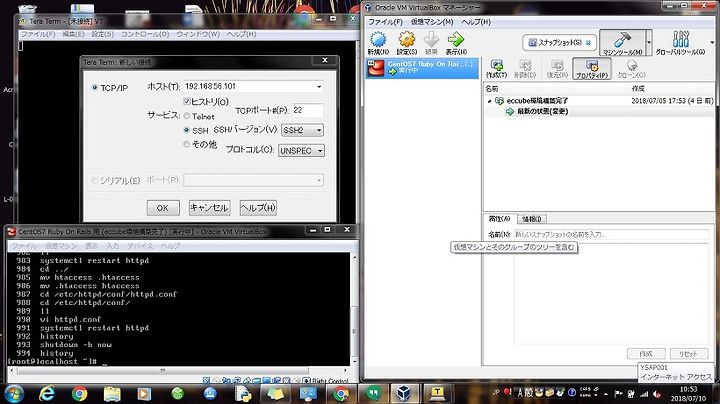Open Python icon on taskbar
Image resolution: width=720 pixels, height=404 pixels.
(x=243, y=394)
